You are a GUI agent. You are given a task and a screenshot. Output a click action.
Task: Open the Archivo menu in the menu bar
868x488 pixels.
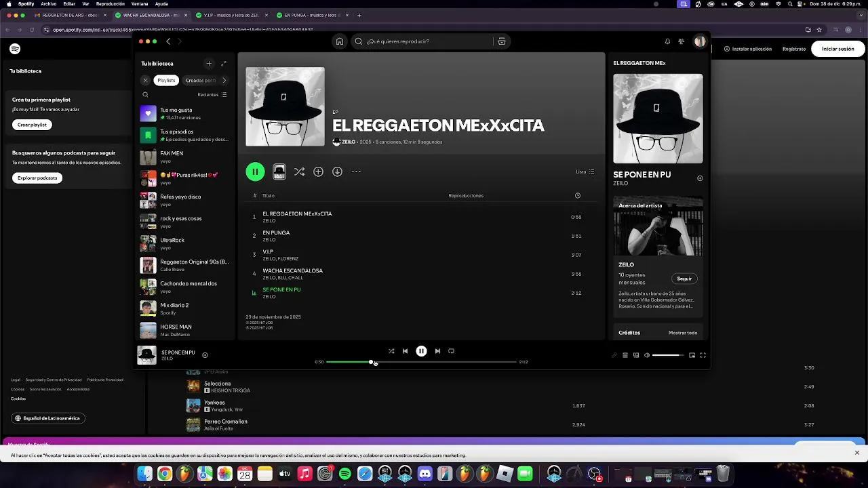(49, 4)
